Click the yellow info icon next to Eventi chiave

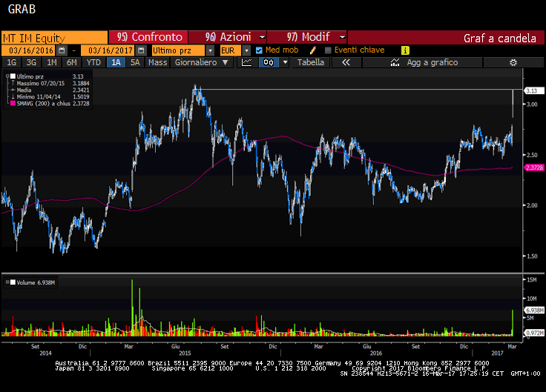[404, 50]
